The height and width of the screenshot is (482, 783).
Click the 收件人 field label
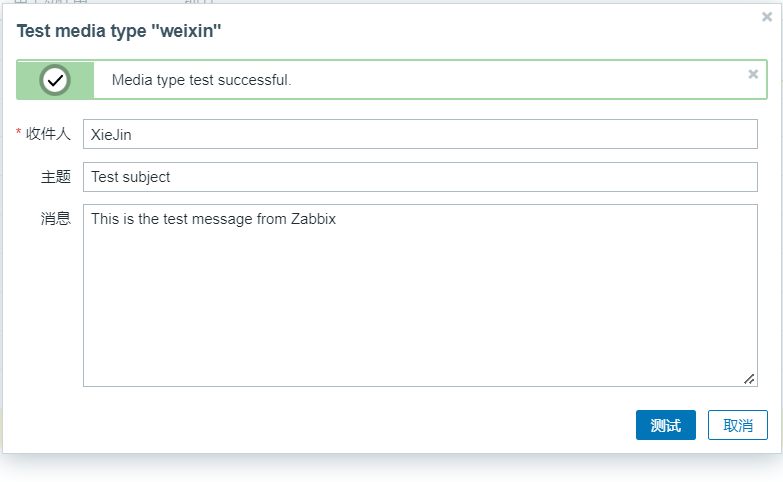click(x=48, y=134)
